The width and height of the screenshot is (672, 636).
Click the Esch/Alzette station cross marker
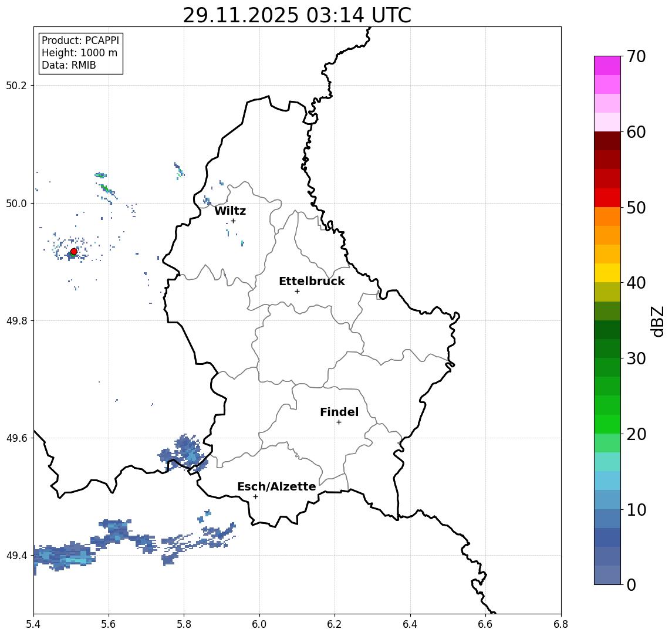(255, 497)
